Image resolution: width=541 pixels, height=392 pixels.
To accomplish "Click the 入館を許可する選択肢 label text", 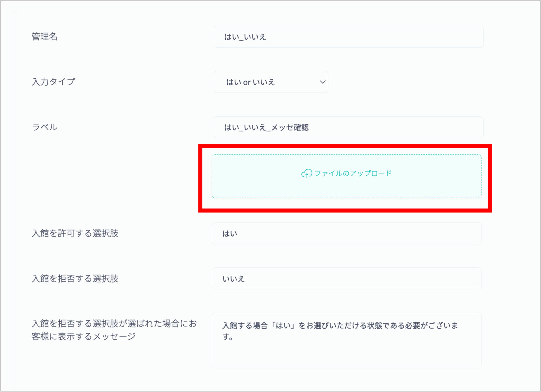I will tap(75, 233).
